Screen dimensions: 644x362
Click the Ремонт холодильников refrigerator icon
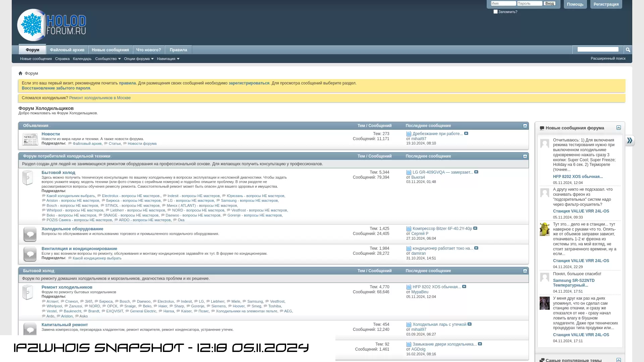(28, 292)
